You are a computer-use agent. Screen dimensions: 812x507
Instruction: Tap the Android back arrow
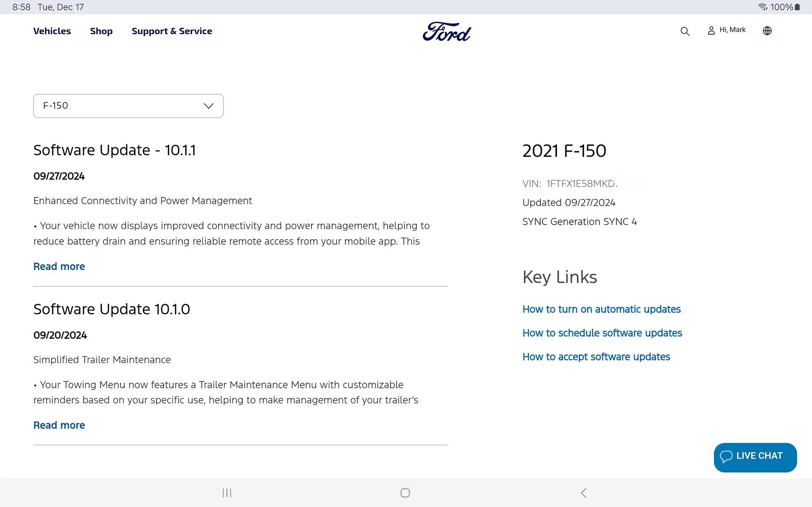pyautogui.click(x=584, y=493)
